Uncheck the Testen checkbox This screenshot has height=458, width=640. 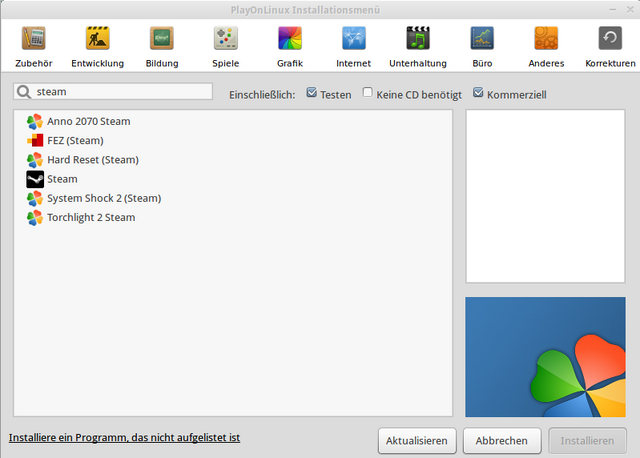(x=311, y=93)
